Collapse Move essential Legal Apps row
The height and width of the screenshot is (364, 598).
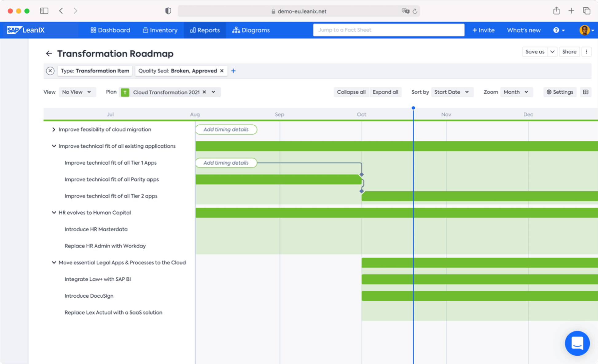click(x=54, y=262)
